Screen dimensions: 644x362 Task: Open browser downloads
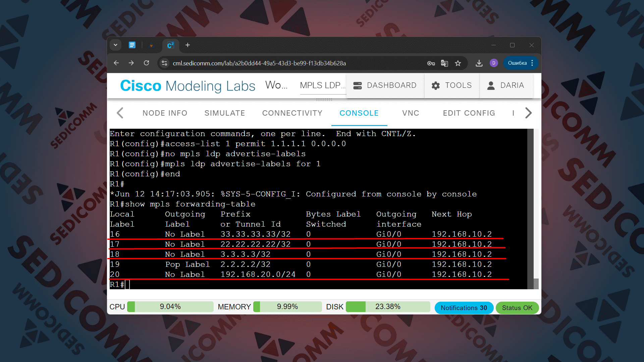coord(479,63)
